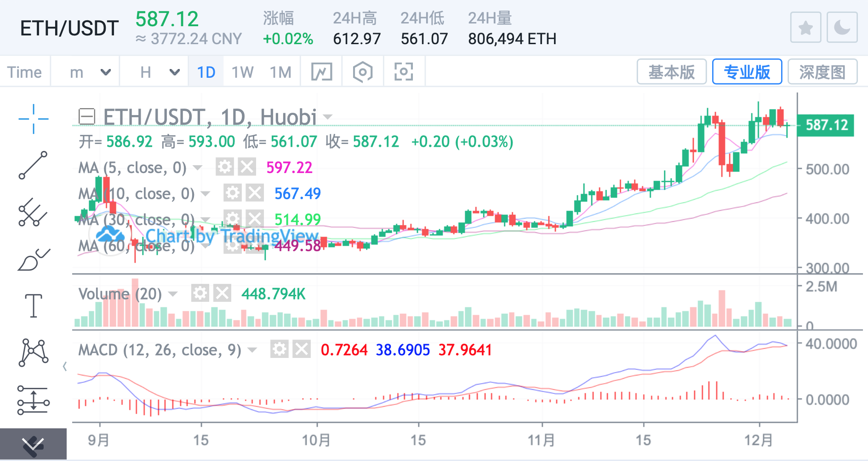This screenshot has height=461, width=868.
Task: Select the XABCD pattern tool
Action: [33, 353]
